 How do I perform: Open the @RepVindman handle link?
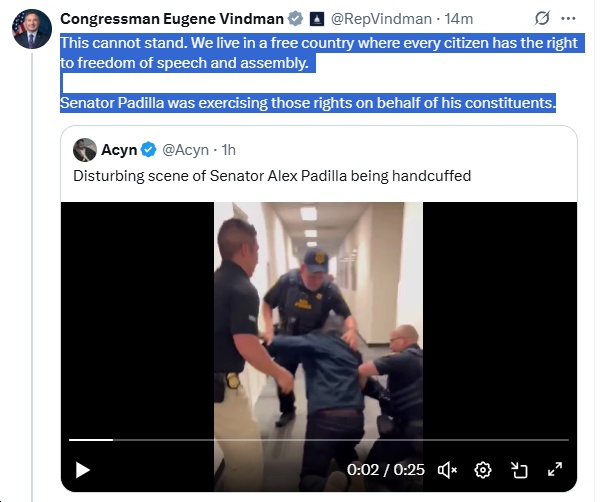pyautogui.click(x=381, y=19)
